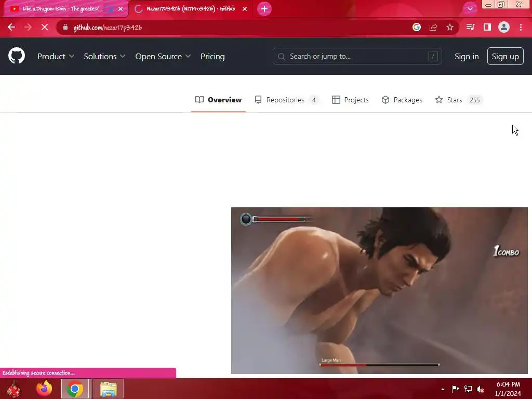Expand the Product dropdown menu
Image resolution: width=532 pixels, height=399 pixels.
tap(56, 56)
